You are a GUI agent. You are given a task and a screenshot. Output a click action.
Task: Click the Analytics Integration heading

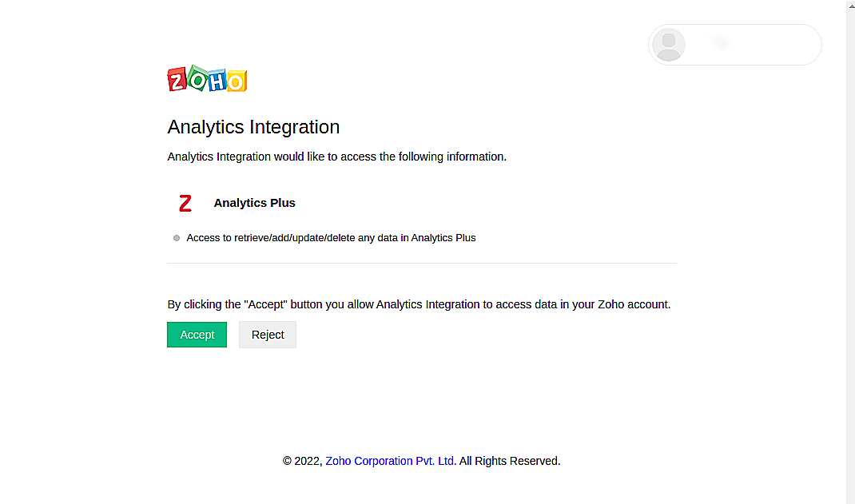pyautogui.click(x=253, y=127)
